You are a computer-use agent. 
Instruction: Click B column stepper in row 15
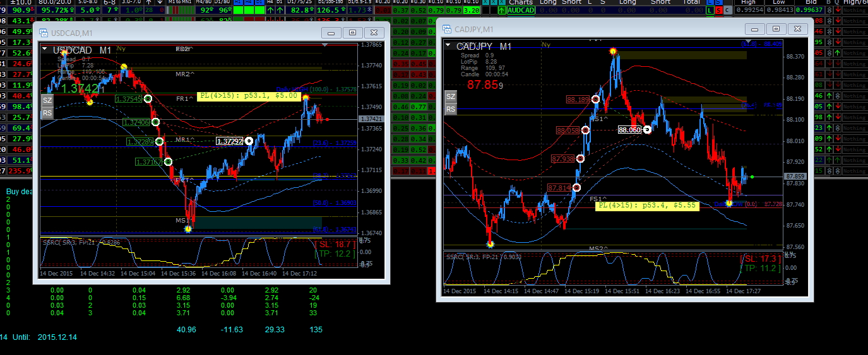(829, 171)
